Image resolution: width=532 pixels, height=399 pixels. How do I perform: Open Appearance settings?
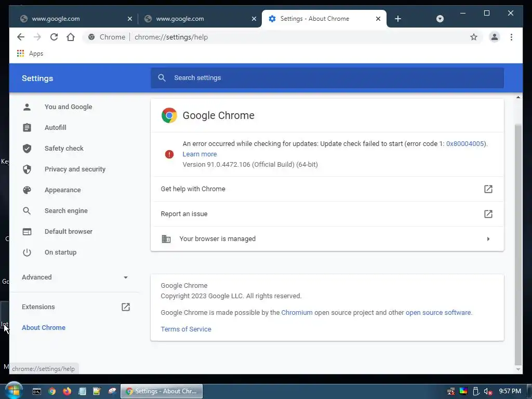click(x=62, y=190)
